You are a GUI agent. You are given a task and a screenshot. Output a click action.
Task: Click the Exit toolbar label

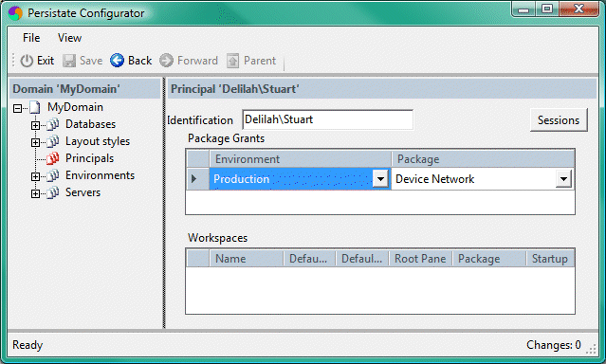[46, 61]
